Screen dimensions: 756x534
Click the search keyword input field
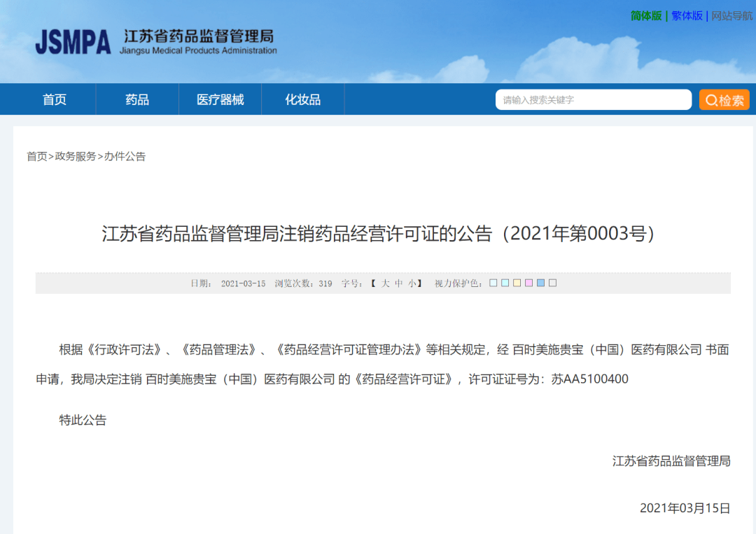[593, 100]
